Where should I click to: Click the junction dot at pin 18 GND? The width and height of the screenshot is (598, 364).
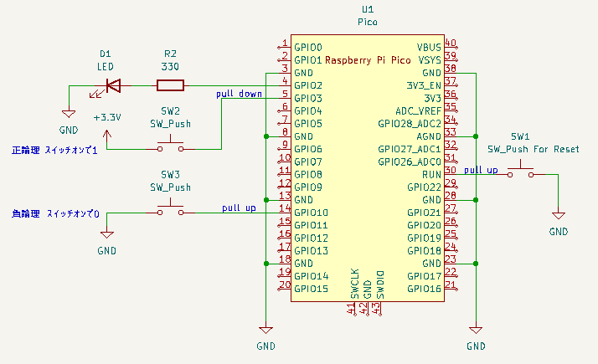(266, 264)
